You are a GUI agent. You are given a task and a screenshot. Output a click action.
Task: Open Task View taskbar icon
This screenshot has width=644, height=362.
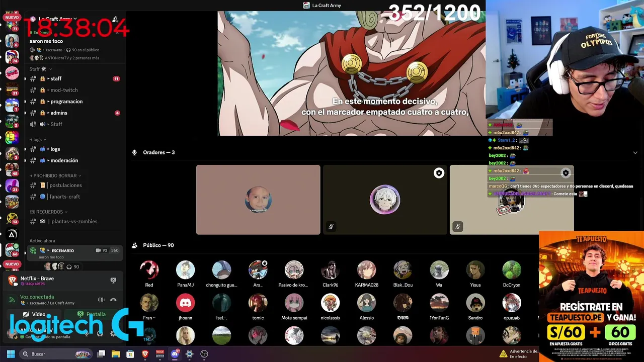click(x=101, y=354)
